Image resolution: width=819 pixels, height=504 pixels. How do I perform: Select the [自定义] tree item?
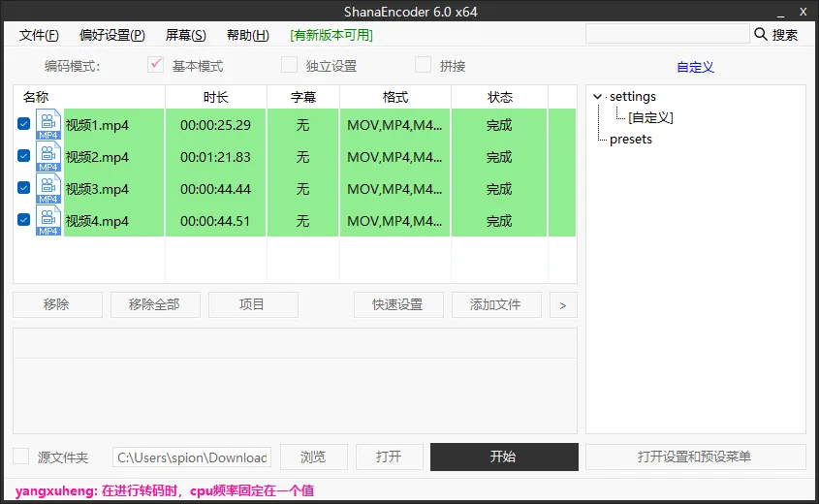click(650, 117)
